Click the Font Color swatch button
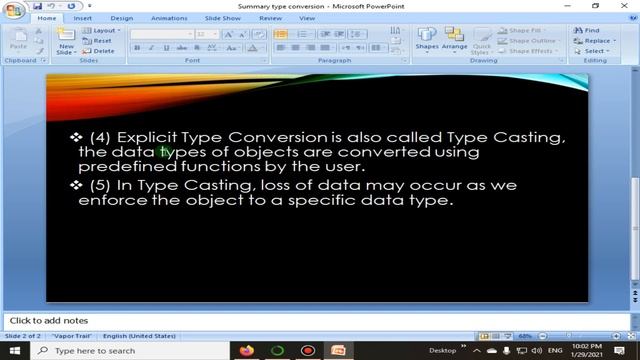640x360 pixels. [252, 48]
